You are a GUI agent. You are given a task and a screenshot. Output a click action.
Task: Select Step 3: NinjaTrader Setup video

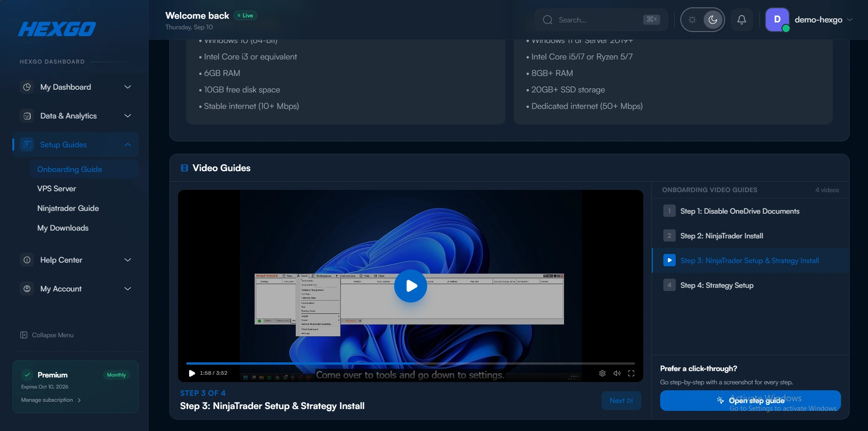click(x=751, y=260)
